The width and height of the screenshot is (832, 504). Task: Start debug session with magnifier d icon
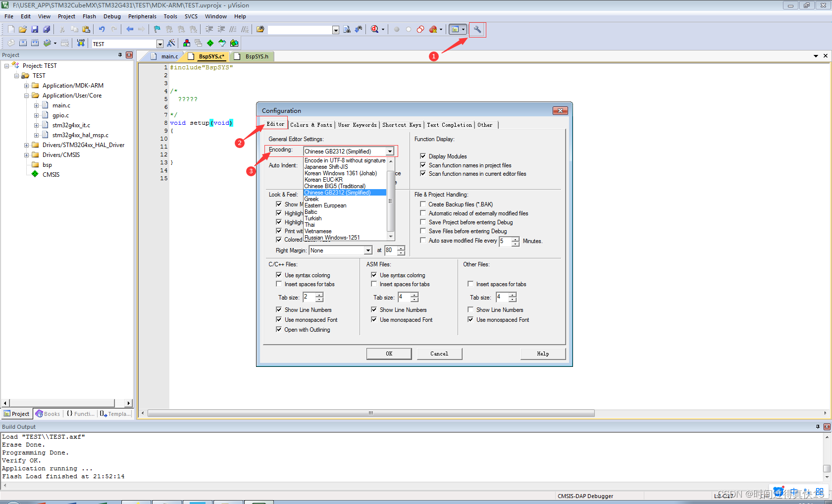375,29
